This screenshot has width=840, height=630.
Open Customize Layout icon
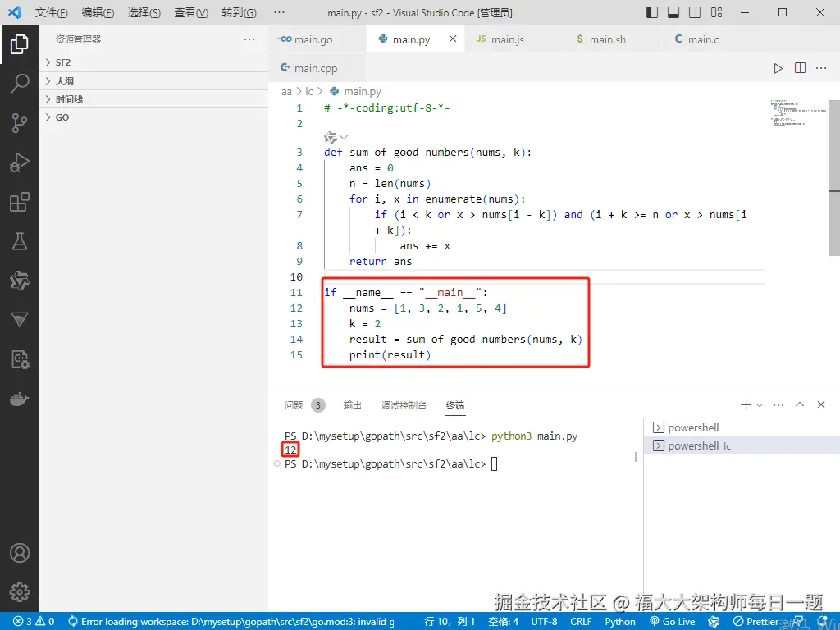click(716, 11)
